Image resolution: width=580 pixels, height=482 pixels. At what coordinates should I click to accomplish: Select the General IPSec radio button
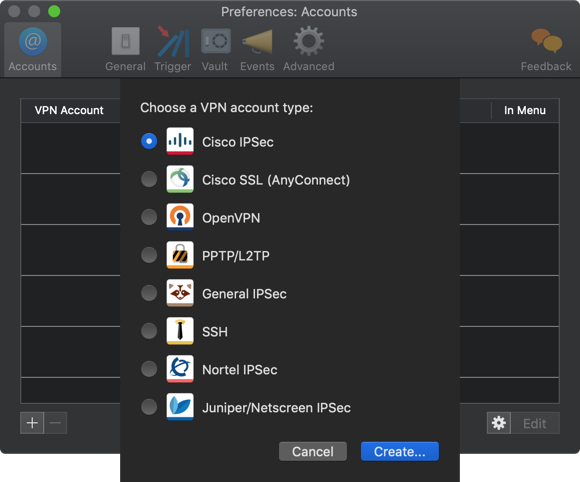tap(149, 293)
